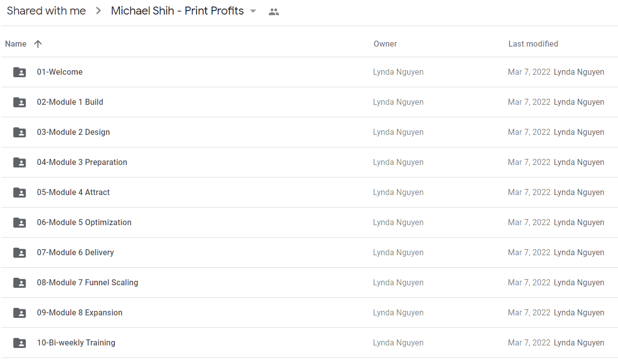Click the 01-Welcome shared folder icon
The width and height of the screenshot is (618, 364).
point(20,72)
